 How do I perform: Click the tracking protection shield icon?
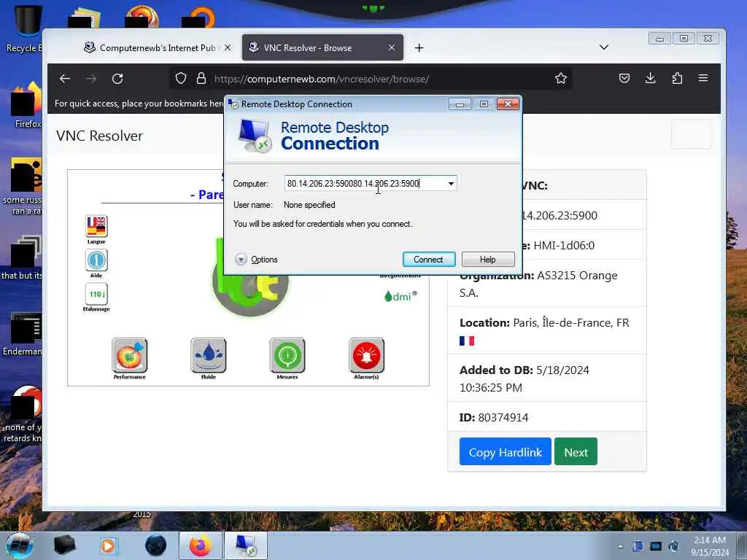[181, 79]
